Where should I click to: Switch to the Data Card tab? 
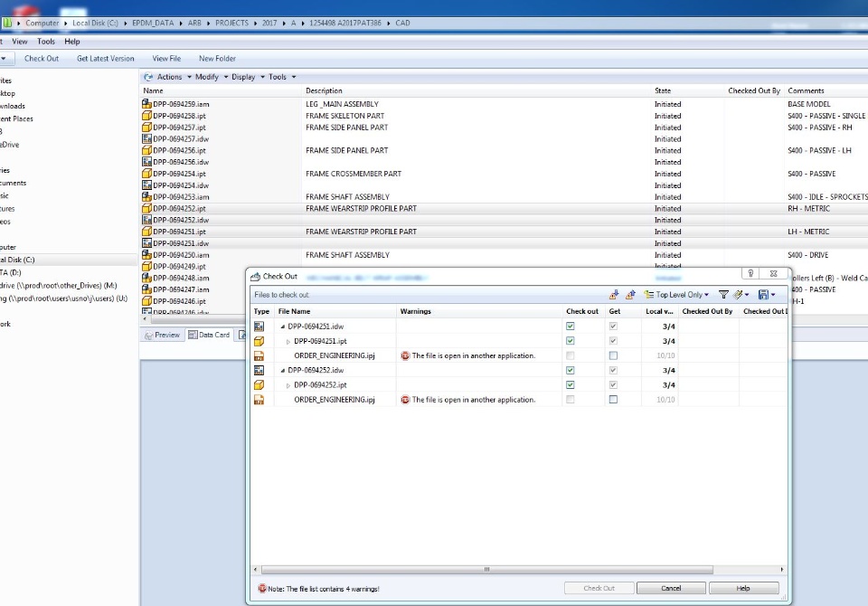[209, 335]
